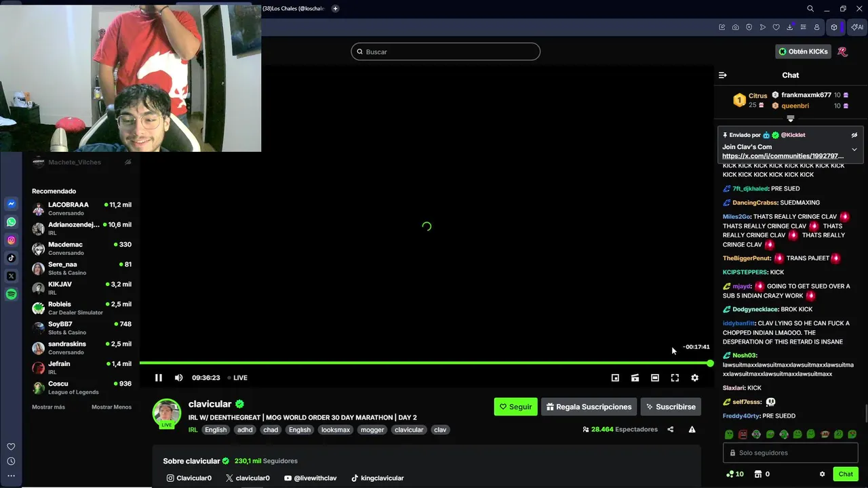Search tabs with the title bar magnifier

pos(810,9)
